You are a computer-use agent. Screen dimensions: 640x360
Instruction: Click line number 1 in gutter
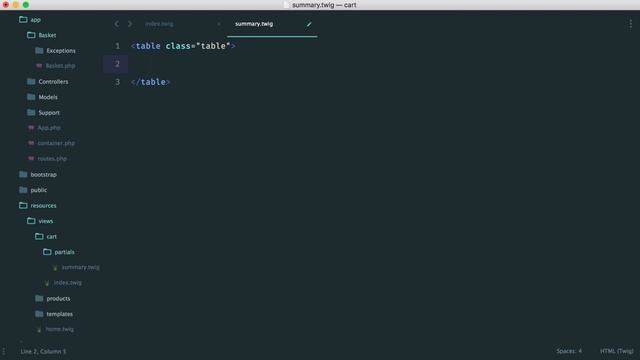coord(118,46)
